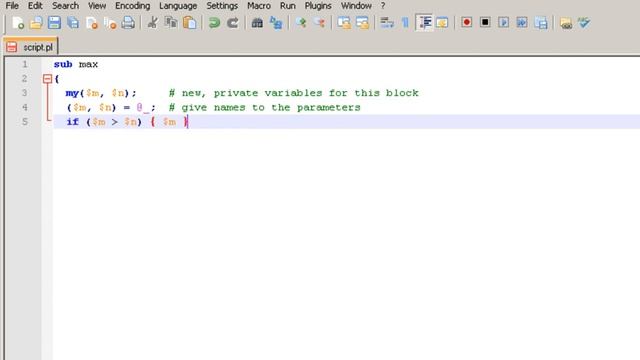Run macro multiple times icon
The height and width of the screenshot is (360, 640).
click(x=522, y=22)
